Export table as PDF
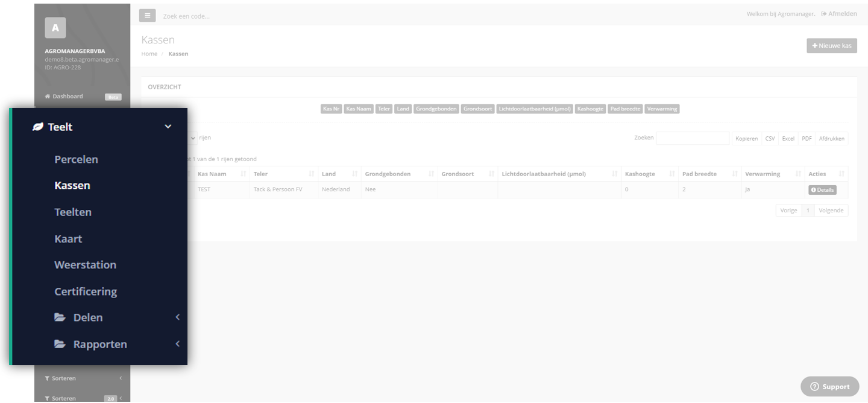 point(807,138)
